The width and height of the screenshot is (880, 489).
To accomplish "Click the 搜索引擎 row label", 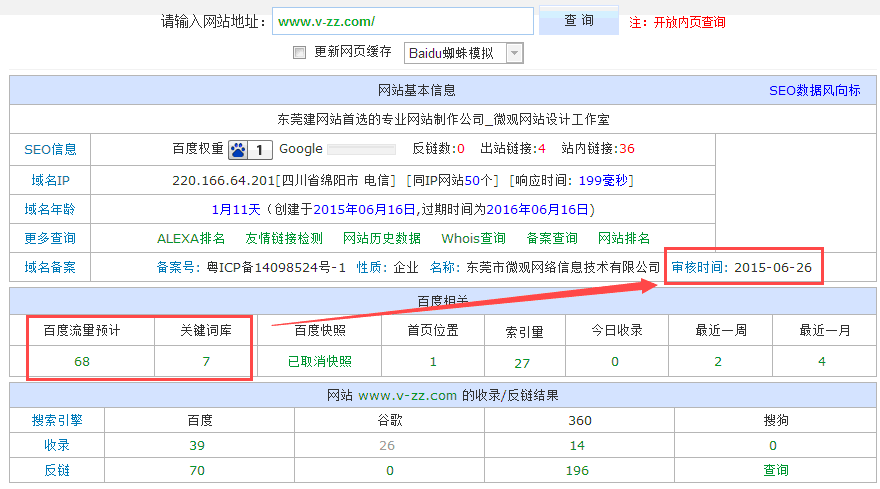I will [57, 421].
